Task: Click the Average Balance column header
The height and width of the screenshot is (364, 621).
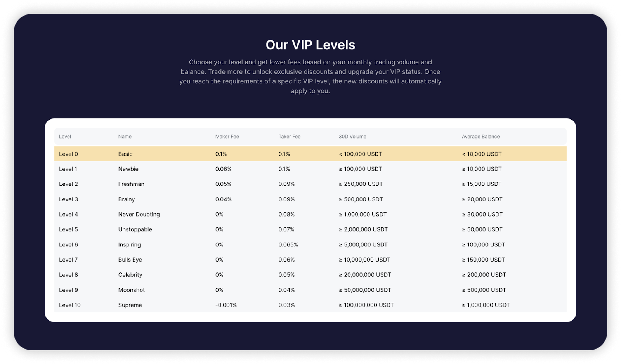Action: coord(480,137)
